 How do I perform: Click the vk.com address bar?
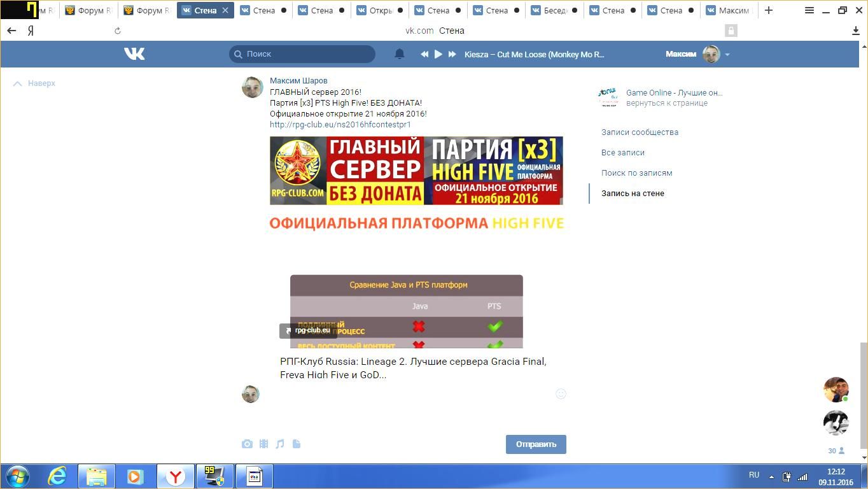[435, 31]
